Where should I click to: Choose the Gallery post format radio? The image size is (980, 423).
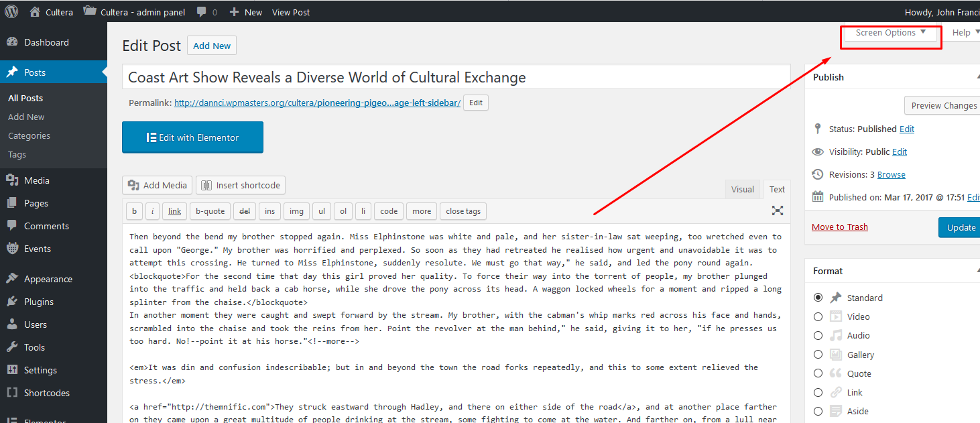[818, 355]
